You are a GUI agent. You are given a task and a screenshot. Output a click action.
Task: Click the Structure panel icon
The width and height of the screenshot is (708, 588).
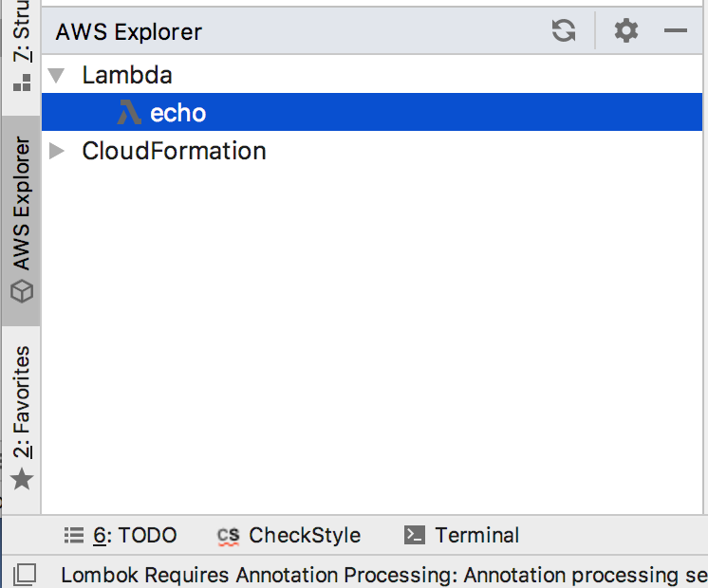(22, 83)
